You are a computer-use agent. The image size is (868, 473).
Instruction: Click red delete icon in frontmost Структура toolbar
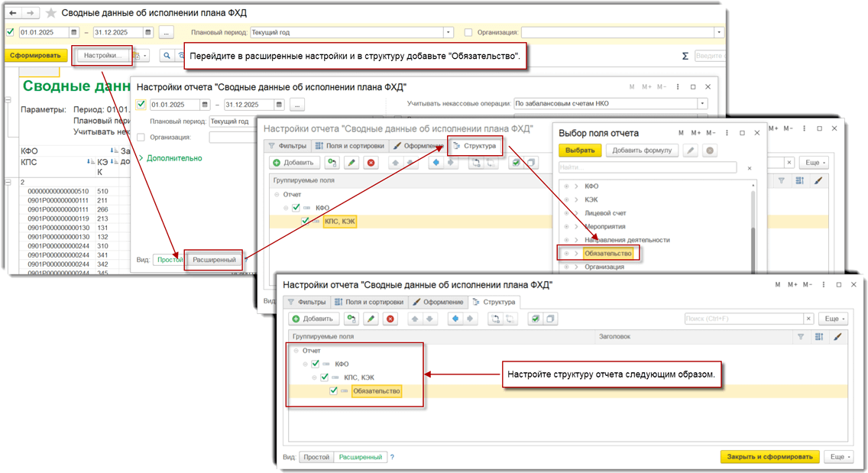coord(390,319)
